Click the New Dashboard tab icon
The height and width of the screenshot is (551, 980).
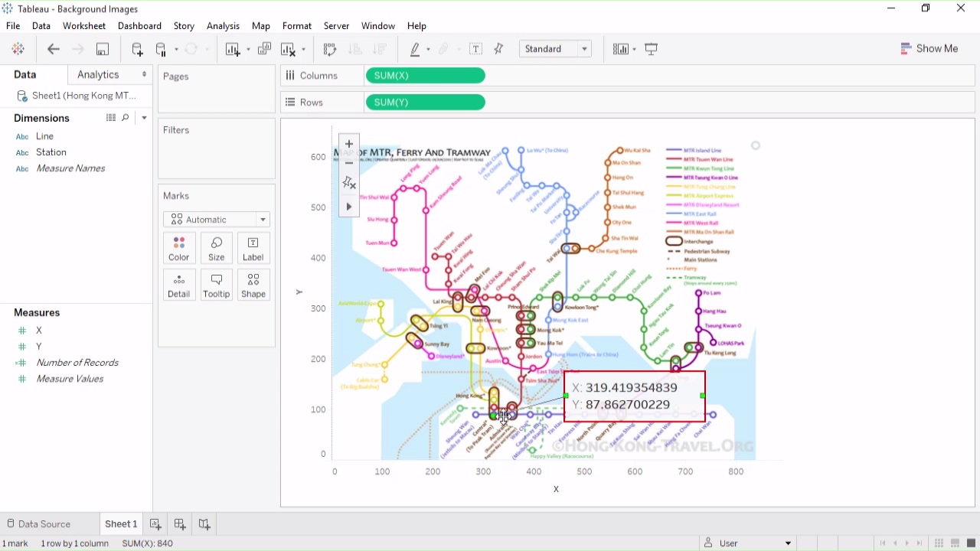click(x=180, y=524)
